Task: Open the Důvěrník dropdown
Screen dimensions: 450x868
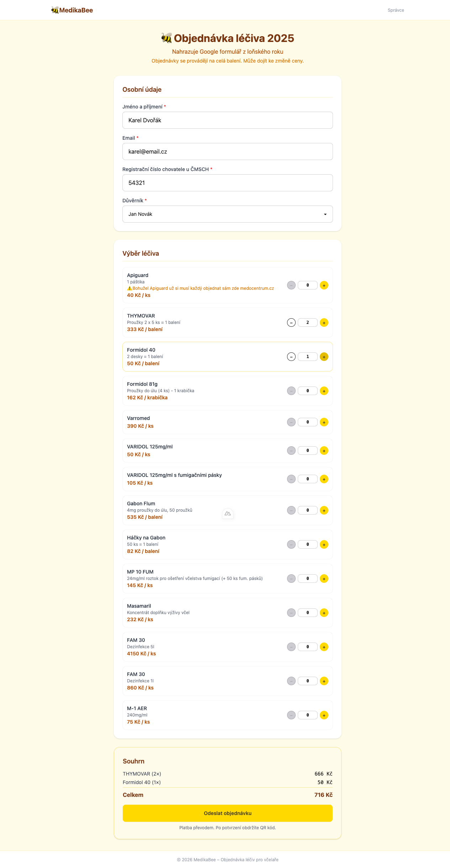Action: coord(228,214)
